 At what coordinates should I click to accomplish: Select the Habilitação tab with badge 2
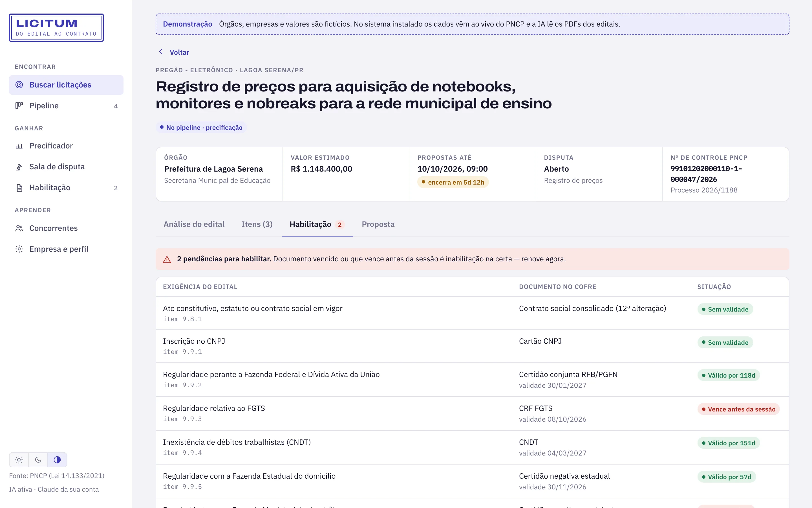click(x=317, y=224)
